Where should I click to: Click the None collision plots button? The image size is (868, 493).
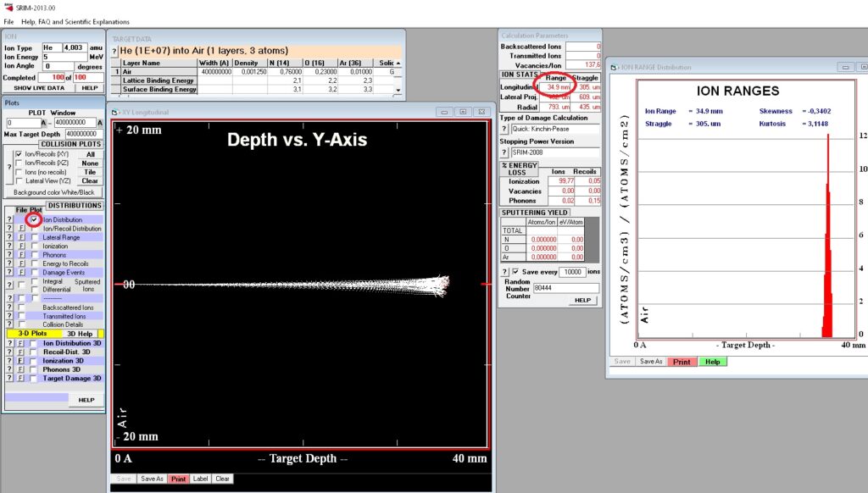click(x=90, y=163)
